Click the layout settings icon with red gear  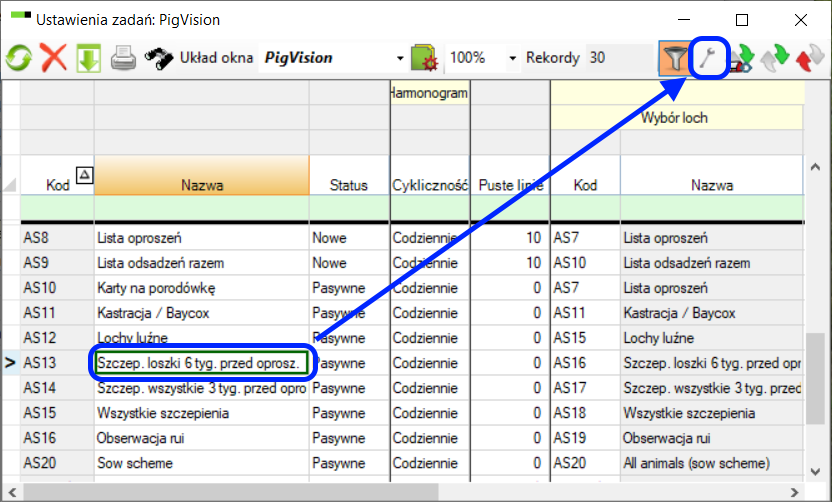tap(424, 58)
